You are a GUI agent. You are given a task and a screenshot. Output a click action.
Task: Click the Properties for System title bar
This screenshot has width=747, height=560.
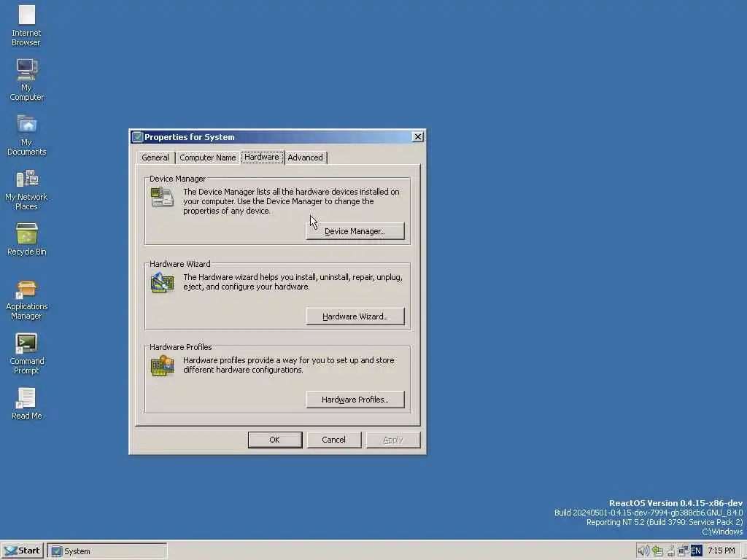[278, 137]
